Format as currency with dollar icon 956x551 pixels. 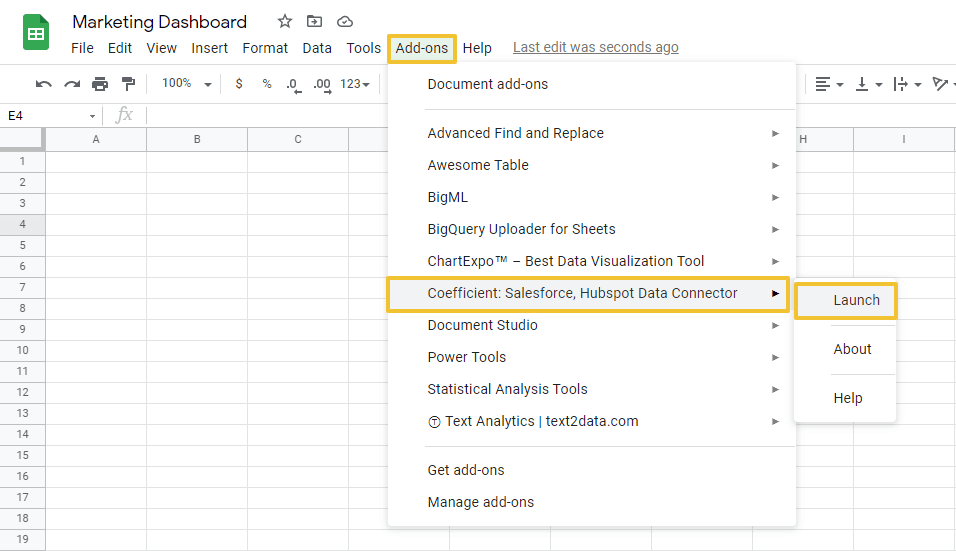tap(239, 84)
